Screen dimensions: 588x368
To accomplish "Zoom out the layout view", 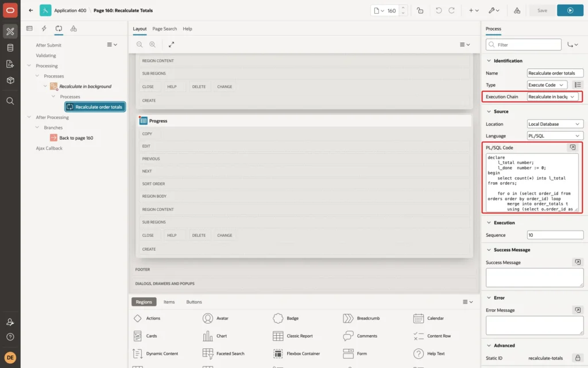I will coord(140,44).
